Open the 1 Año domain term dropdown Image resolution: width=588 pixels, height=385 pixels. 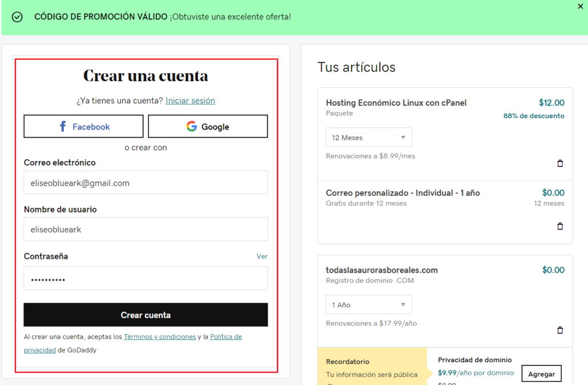coord(369,304)
